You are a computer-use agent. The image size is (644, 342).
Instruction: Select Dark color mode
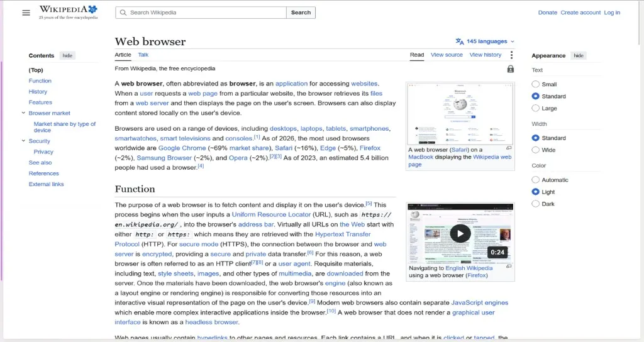click(x=536, y=204)
